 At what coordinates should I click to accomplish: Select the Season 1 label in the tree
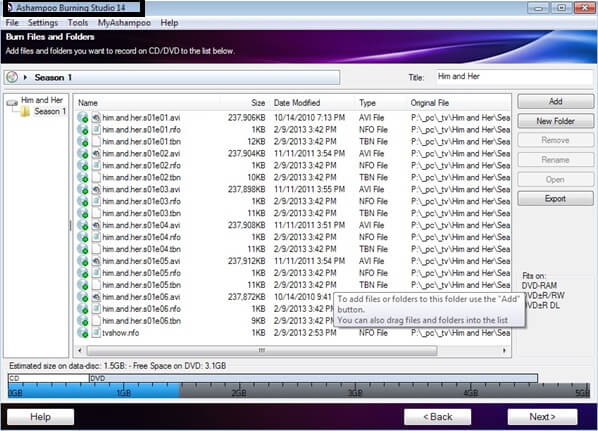[50, 111]
